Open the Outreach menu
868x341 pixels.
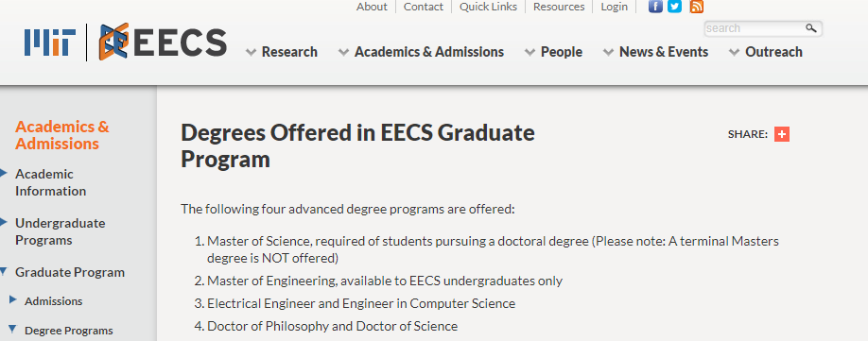766,52
